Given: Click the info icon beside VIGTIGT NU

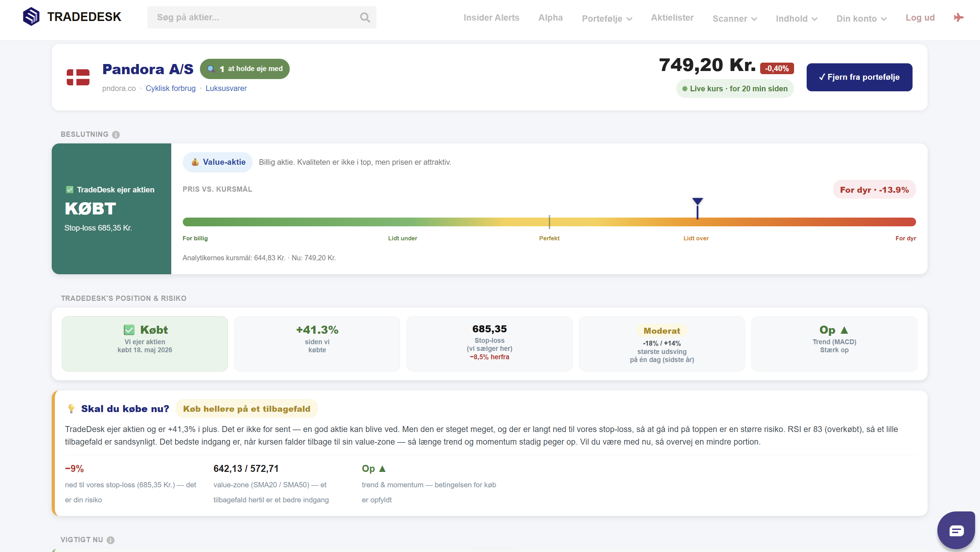Looking at the screenshot, I should pos(111,540).
